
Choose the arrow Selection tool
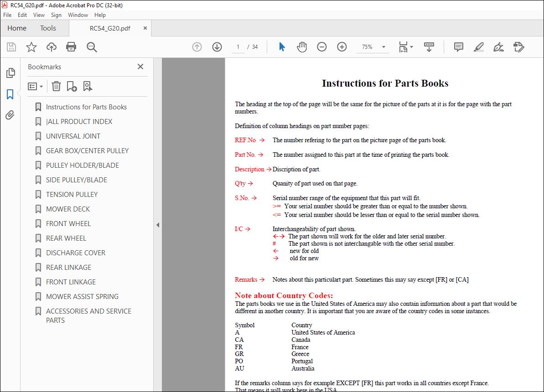(282, 47)
